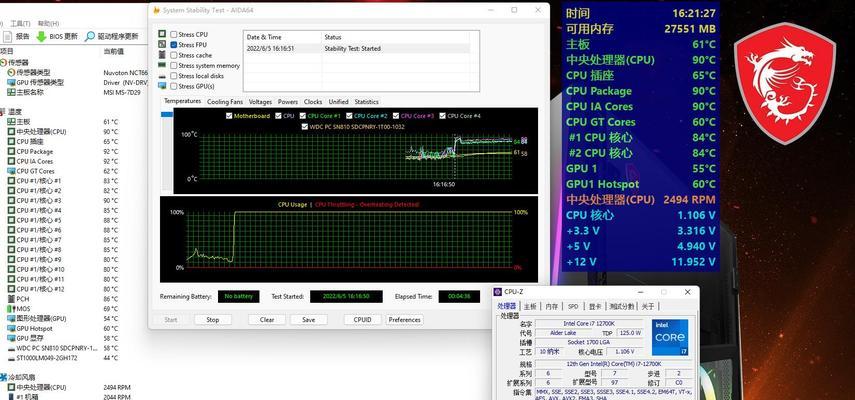Click the PCH row icon
This screenshot has width=855, height=400.
(x=11, y=299)
